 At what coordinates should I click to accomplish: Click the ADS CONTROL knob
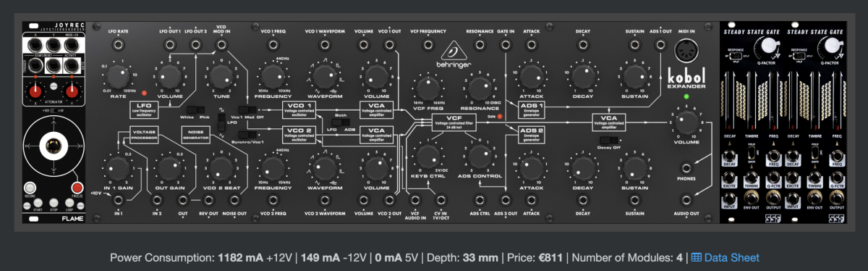tap(480, 157)
